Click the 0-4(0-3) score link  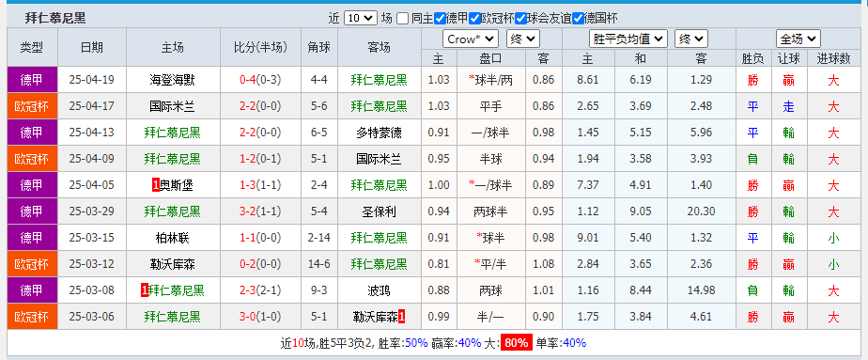point(260,80)
